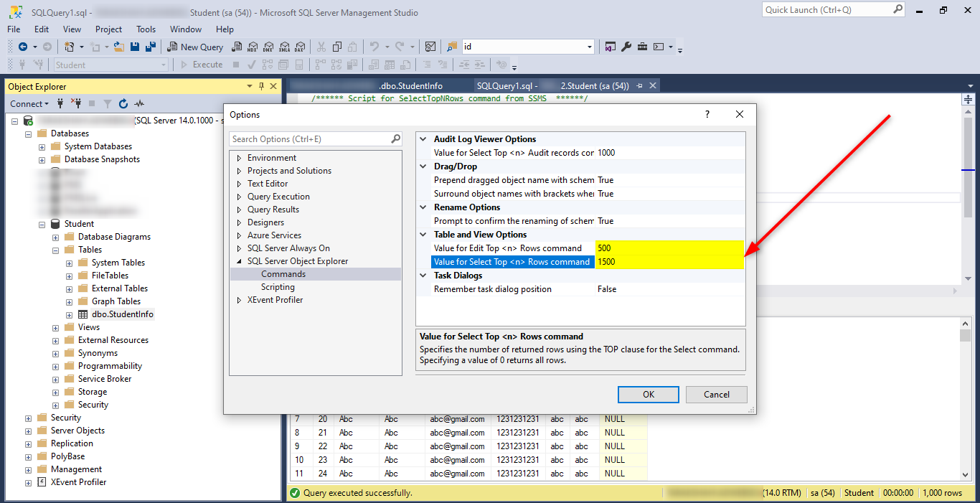980x503 pixels.
Task: Click the OK button in Options dialog
Action: click(x=648, y=394)
